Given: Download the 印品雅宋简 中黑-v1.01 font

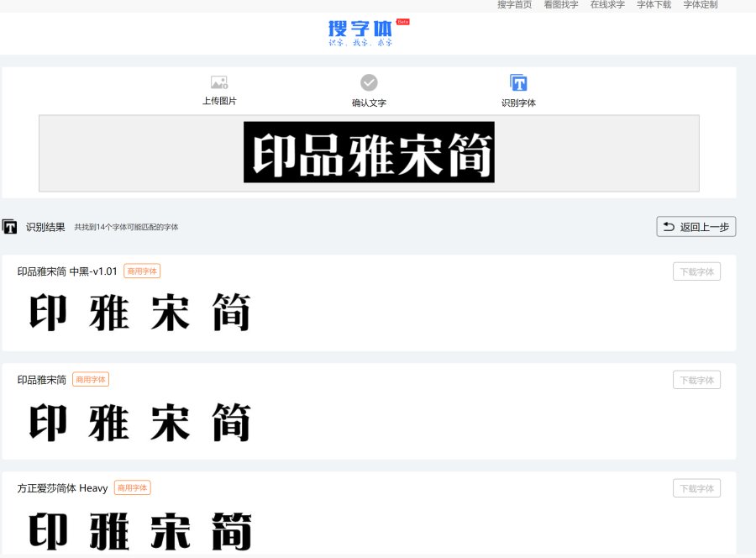Looking at the screenshot, I should [x=696, y=271].
